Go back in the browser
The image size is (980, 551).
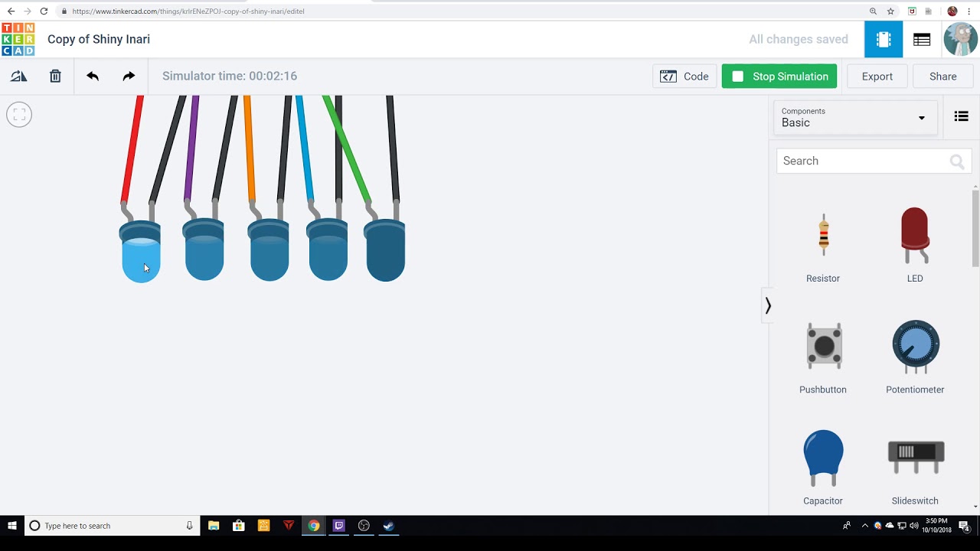11,11
